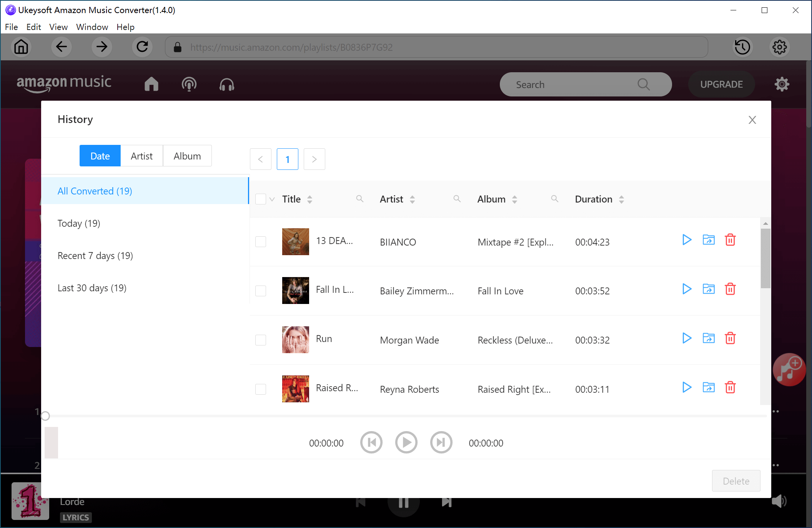
Task: Open the converter settings gear
Action: click(779, 47)
